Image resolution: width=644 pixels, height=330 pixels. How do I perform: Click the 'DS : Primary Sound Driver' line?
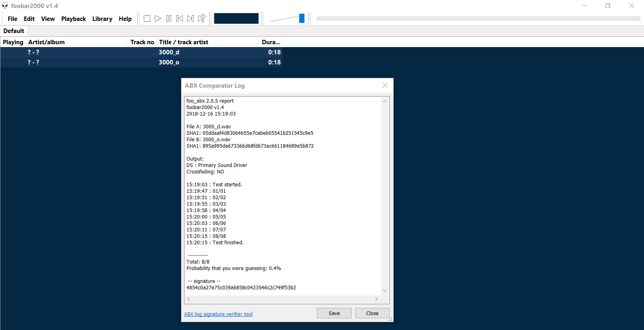217,165
